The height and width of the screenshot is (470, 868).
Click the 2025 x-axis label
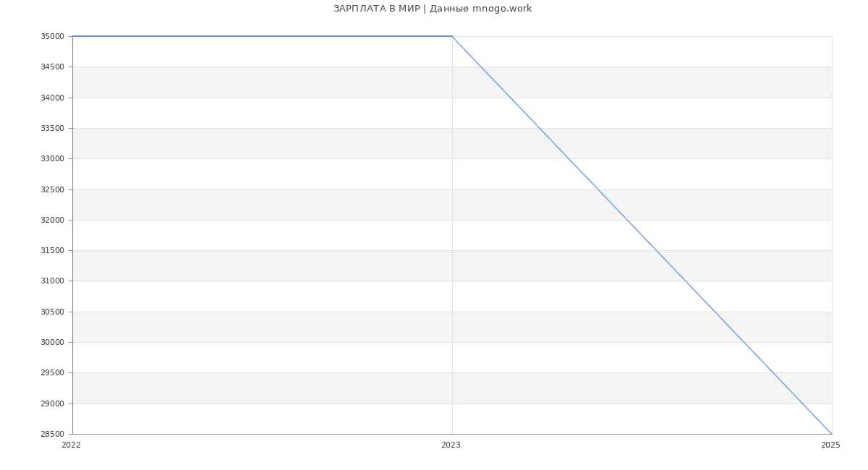click(830, 445)
